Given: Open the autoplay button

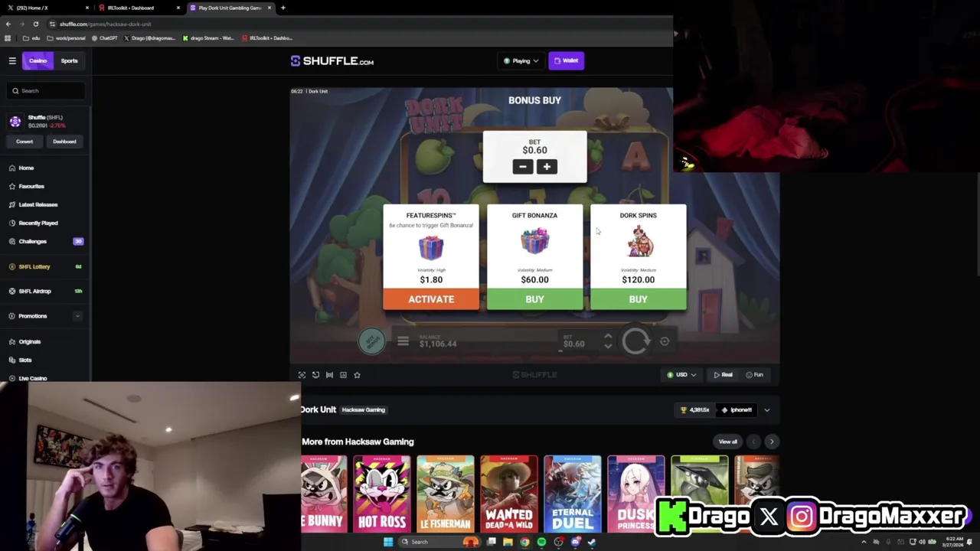Looking at the screenshot, I should [665, 341].
